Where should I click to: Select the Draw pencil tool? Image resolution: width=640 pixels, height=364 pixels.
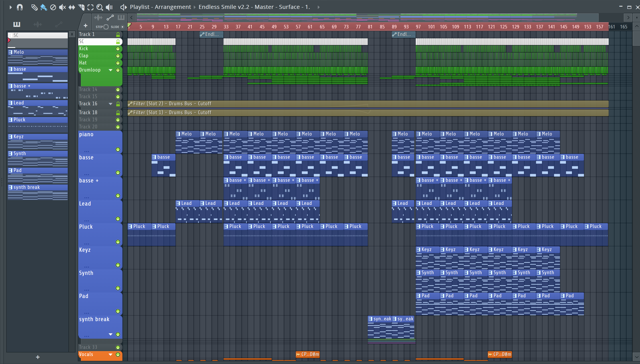click(x=34, y=7)
